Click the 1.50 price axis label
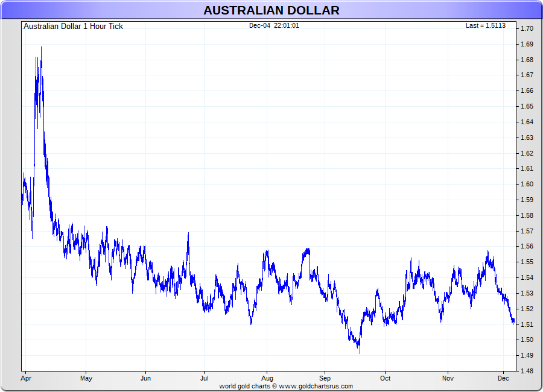Viewport: 543px width, 392px height. tap(527, 340)
